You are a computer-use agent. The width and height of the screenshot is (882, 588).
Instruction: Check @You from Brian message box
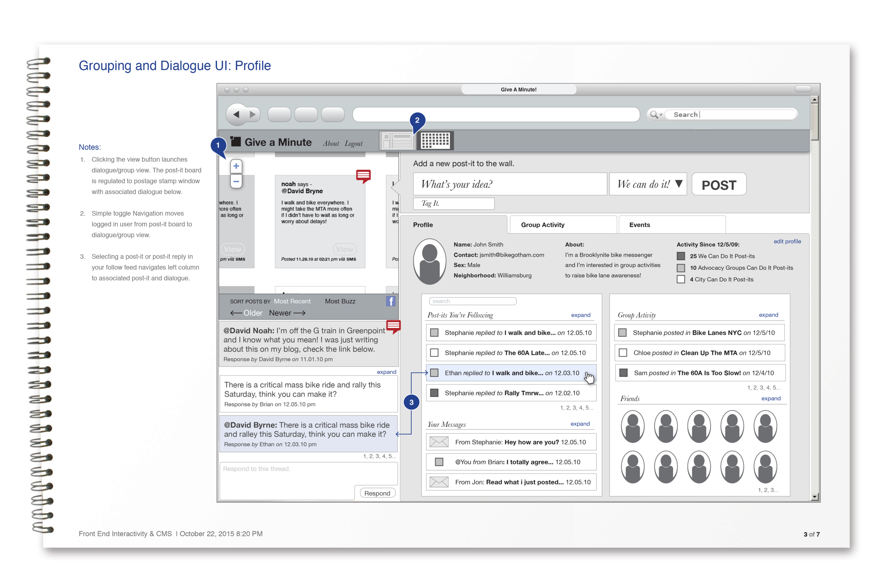pos(439,462)
